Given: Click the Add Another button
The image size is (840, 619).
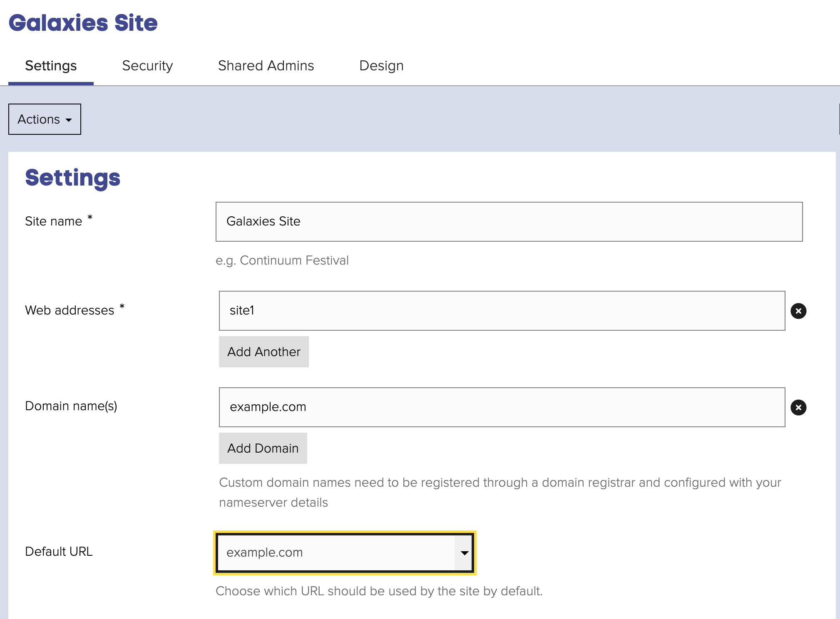Looking at the screenshot, I should (264, 352).
